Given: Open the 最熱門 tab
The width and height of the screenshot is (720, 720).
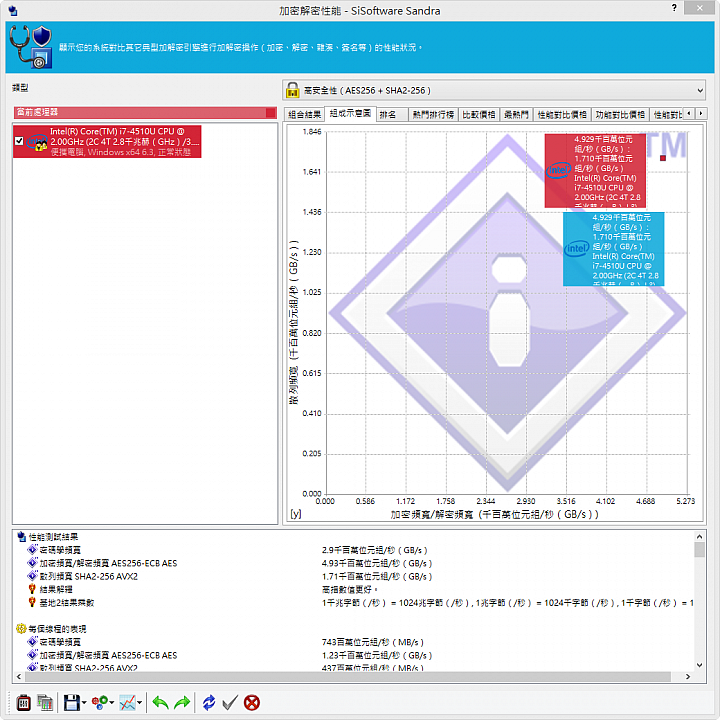Looking at the screenshot, I should click(x=516, y=114).
